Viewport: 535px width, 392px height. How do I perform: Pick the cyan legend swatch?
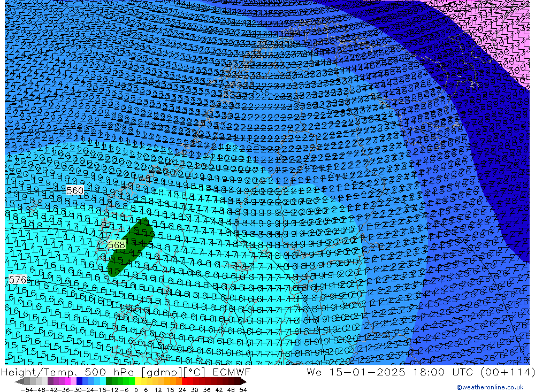point(103,381)
